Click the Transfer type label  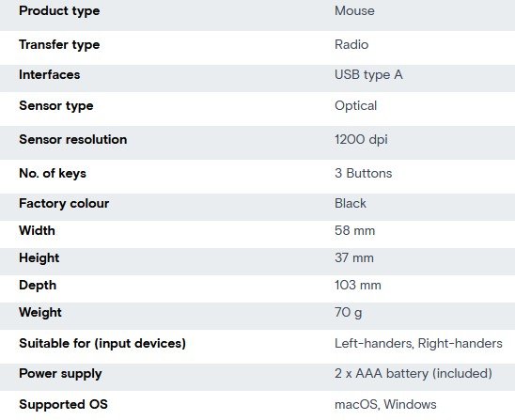coord(59,45)
